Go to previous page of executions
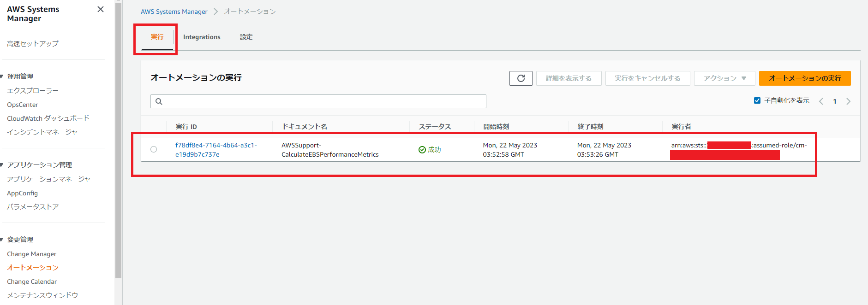 click(x=821, y=101)
